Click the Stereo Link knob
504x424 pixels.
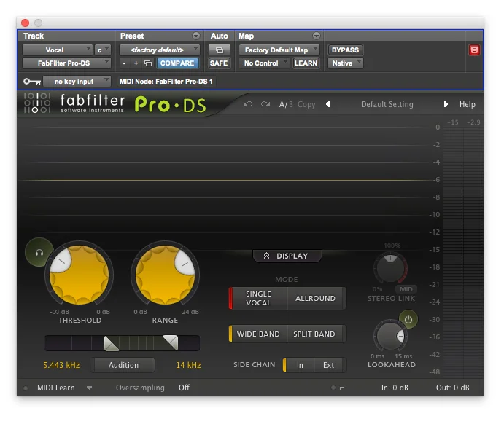tap(390, 268)
